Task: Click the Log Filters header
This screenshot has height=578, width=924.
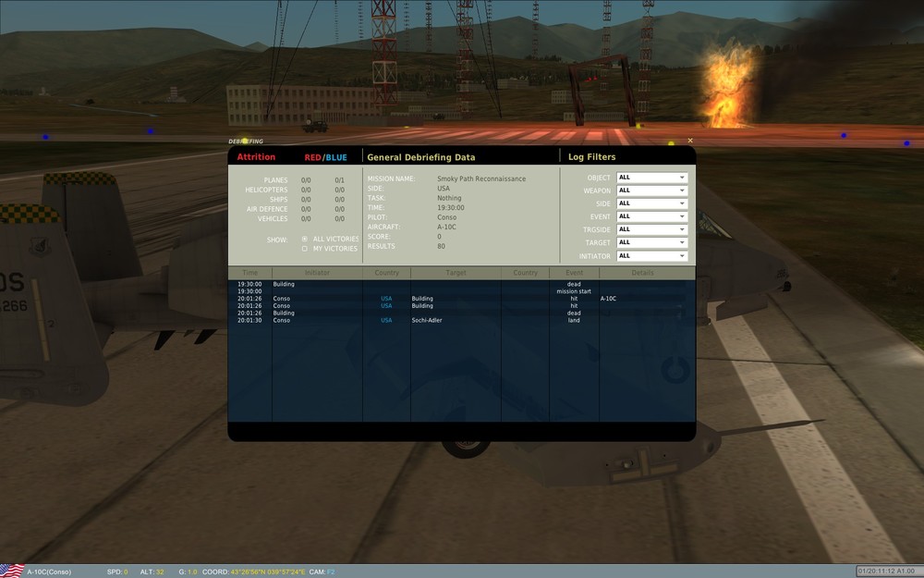Action: click(x=591, y=156)
